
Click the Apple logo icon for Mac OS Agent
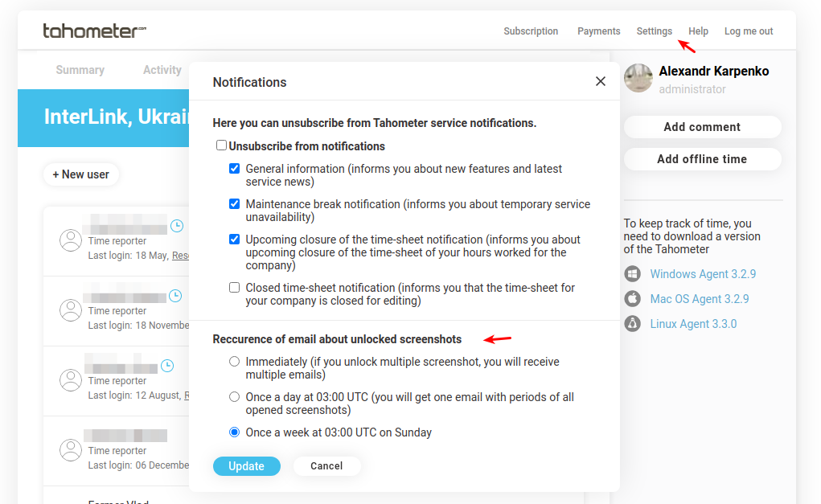pyautogui.click(x=633, y=299)
